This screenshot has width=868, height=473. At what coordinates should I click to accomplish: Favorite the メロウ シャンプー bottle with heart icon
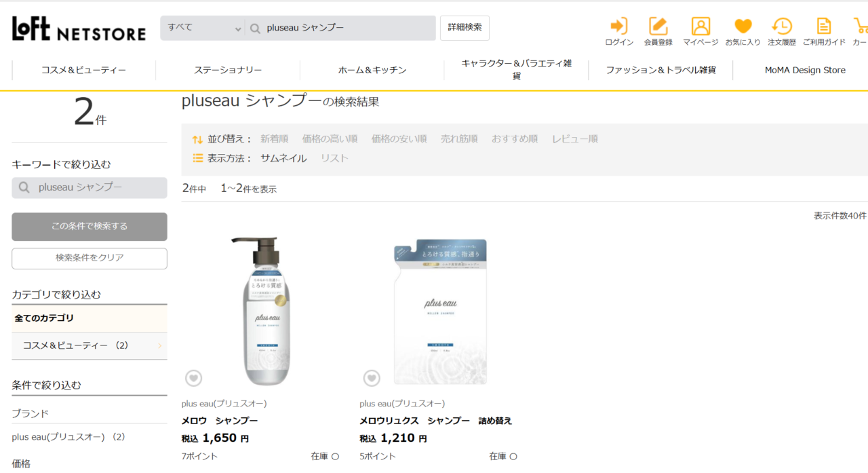click(x=194, y=378)
